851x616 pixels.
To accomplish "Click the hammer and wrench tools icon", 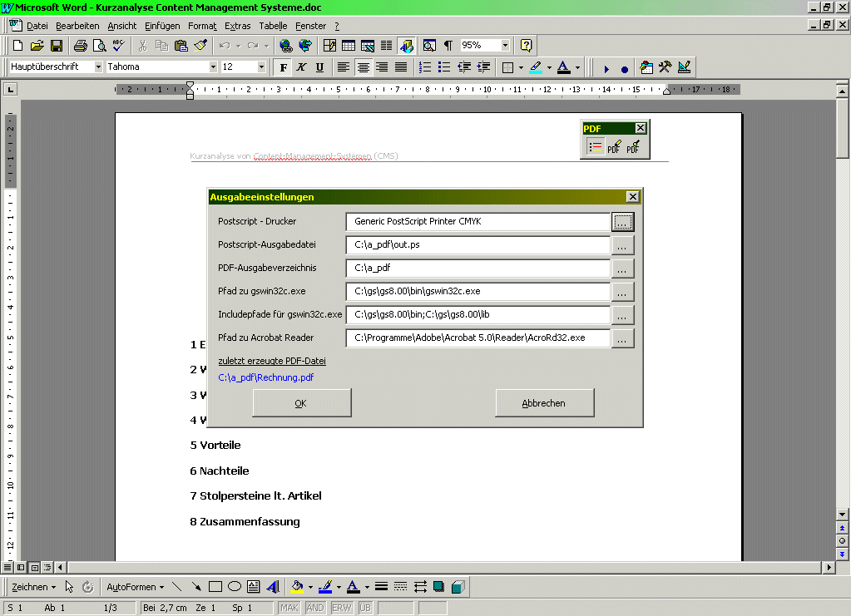I will (x=665, y=67).
